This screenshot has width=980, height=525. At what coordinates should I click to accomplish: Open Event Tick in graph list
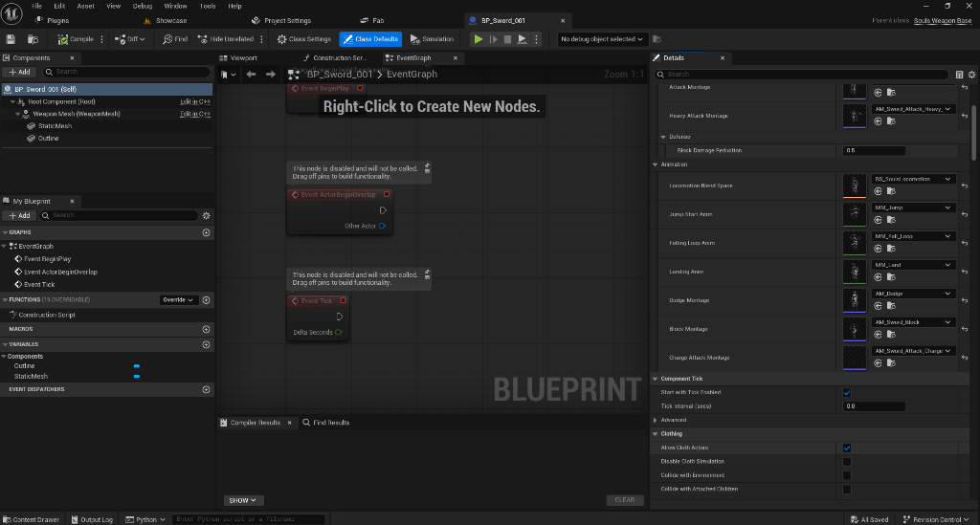click(39, 284)
